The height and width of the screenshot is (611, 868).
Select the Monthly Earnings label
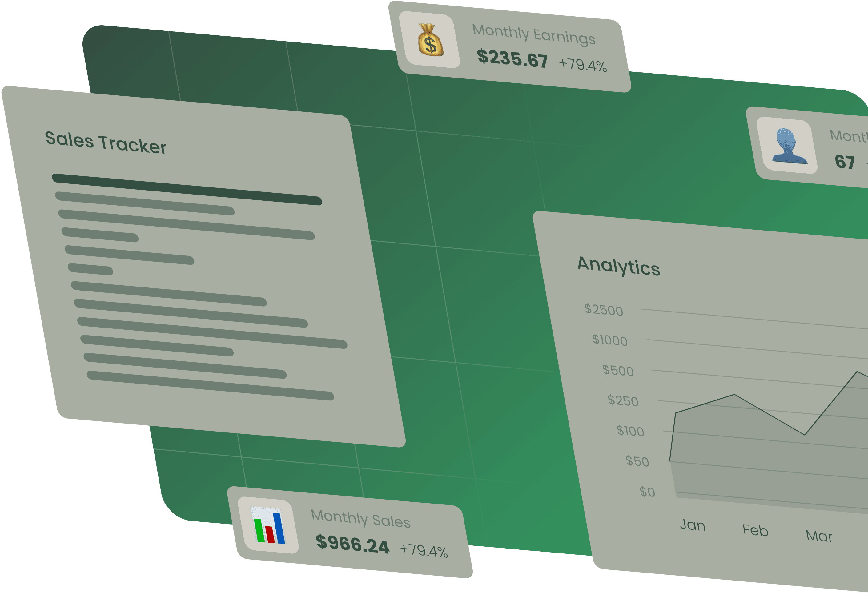(533, 34)
